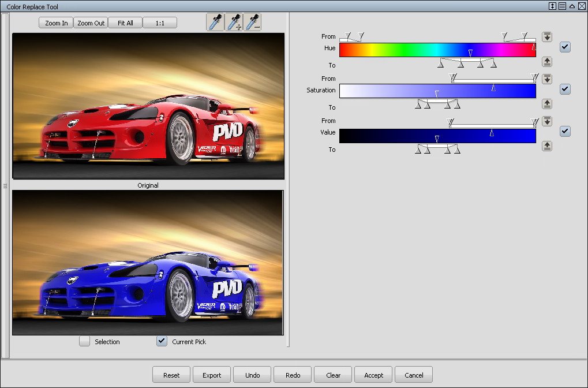The height and width of the screenshot is (388, 588).
Task: Click the Hue To up-arrow button
Action: [547, 62]
